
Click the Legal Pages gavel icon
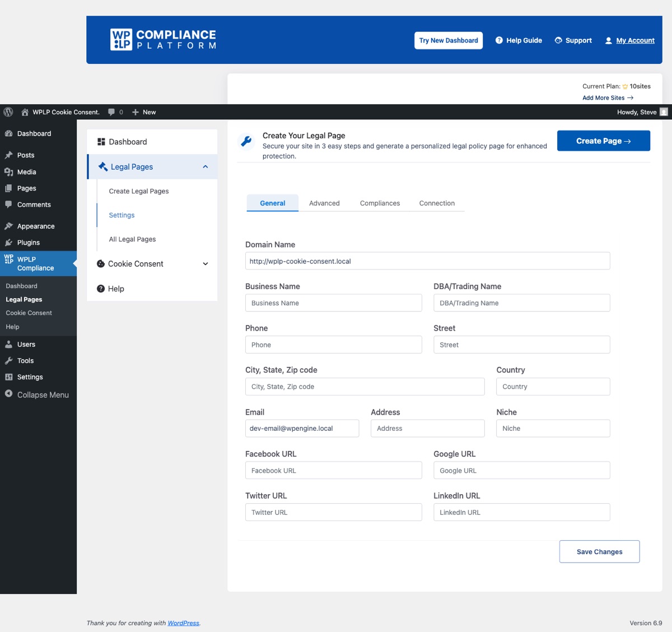click(103, 166)
